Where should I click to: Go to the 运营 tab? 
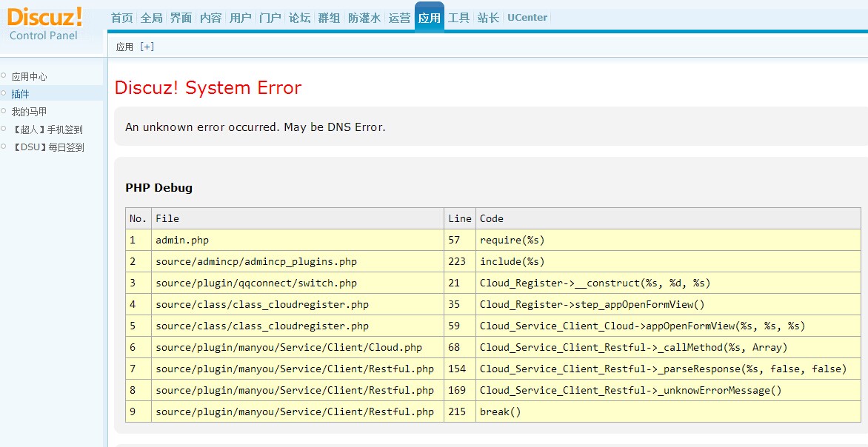(x=399, y=18)
